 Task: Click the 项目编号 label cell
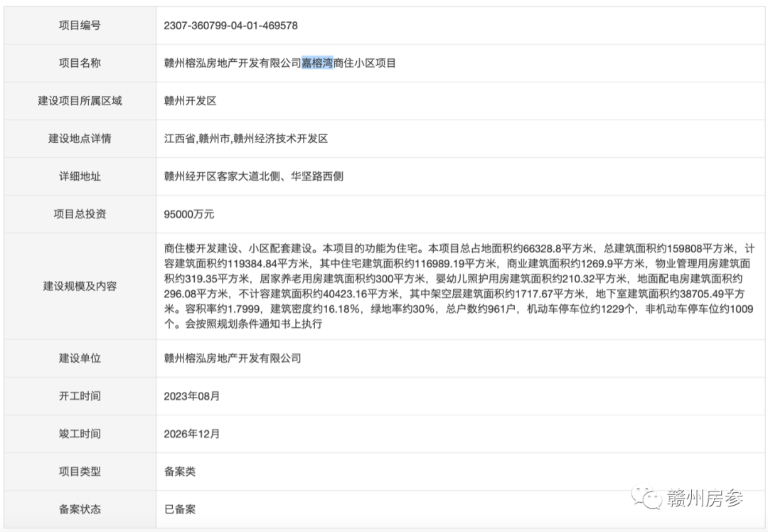coord(80,26)
